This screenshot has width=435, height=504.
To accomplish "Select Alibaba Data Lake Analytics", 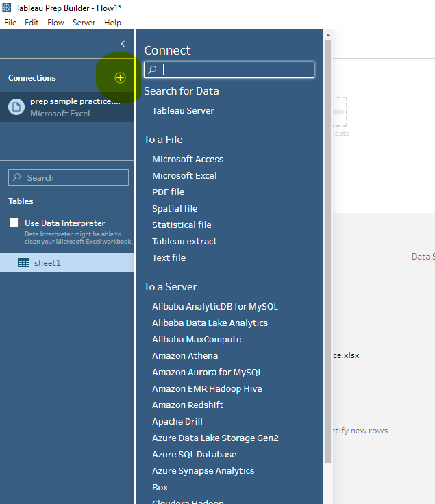I will tap(210, 323).
